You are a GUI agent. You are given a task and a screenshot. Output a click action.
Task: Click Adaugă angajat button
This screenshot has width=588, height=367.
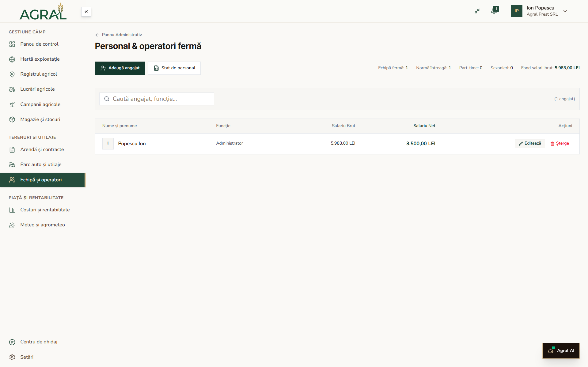120,68
